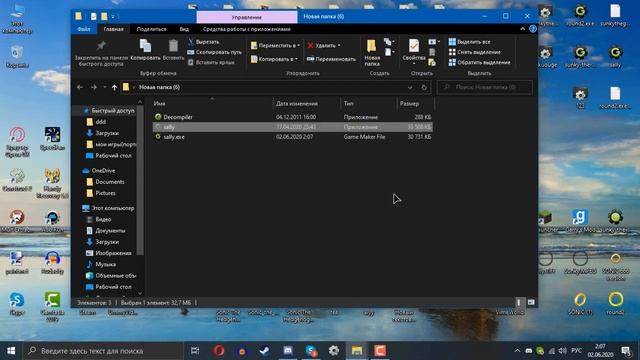Open the Delete (Удалить) dropdown
The height and width of the screenshot is (360, 640).
click(324, 45)
